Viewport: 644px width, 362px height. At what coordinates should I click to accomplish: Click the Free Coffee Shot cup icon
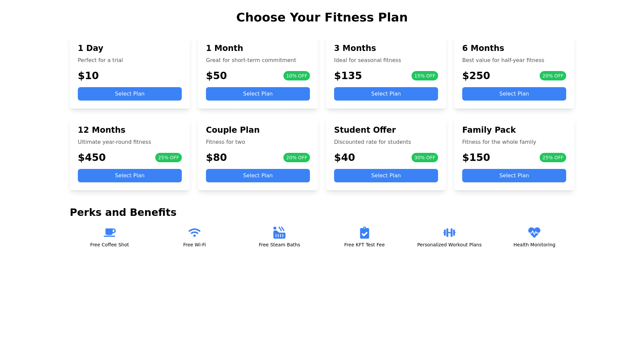click(109, 232)
